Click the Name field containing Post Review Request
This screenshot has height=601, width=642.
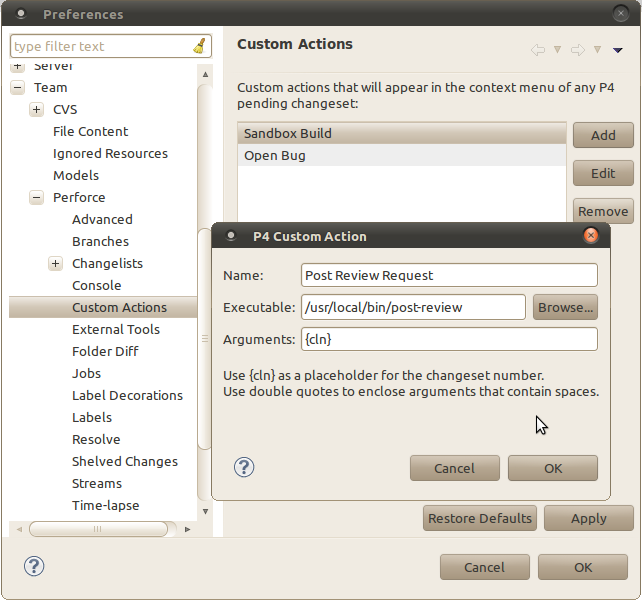click(x=449, y=275)
